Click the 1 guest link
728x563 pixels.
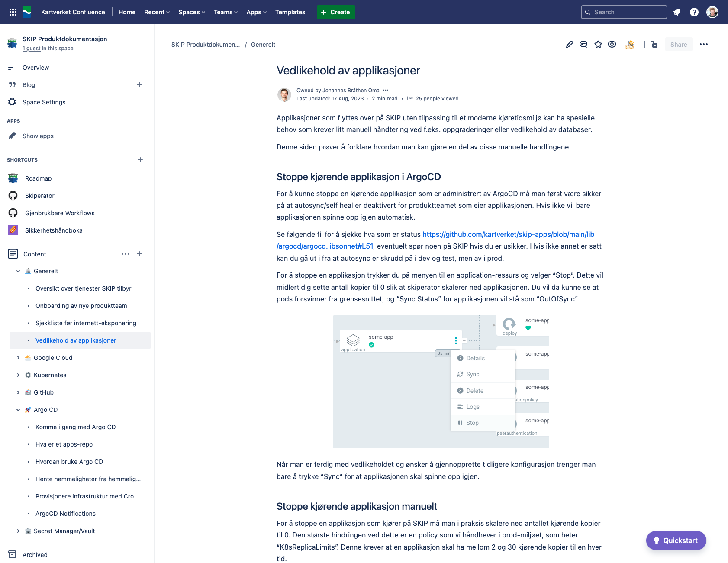coord(31,49)
